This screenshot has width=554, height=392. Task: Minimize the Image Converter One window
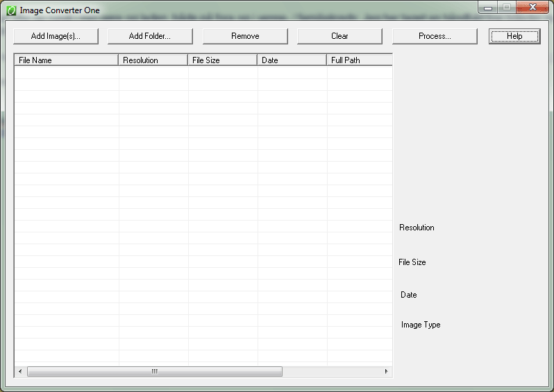pyautogui.click(x=489, y=8)
